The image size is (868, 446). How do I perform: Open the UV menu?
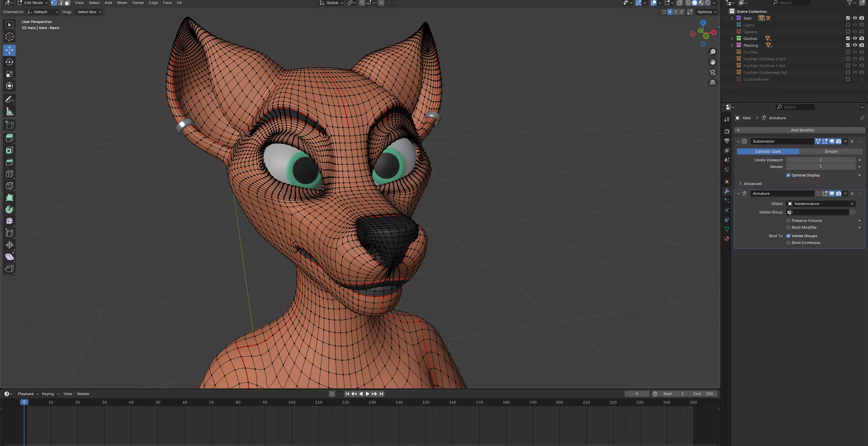[x=179, y=3]
